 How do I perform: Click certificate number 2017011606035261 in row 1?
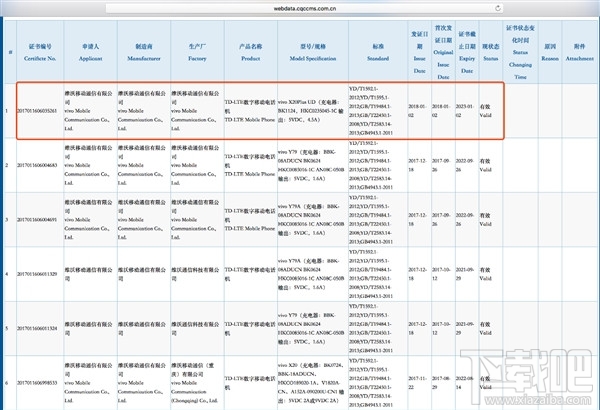[x=37, y=111]
